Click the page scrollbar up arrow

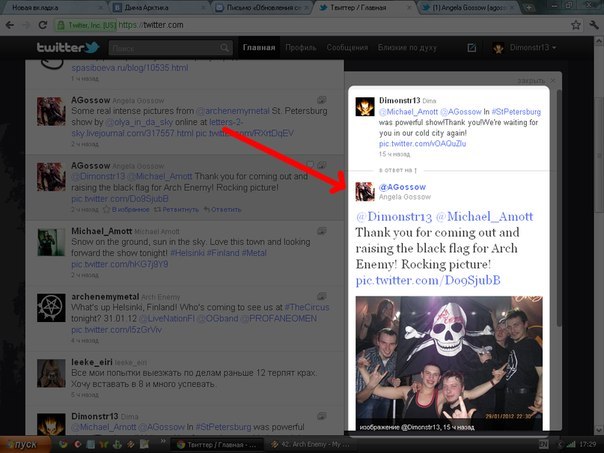(x=599, y=40)
